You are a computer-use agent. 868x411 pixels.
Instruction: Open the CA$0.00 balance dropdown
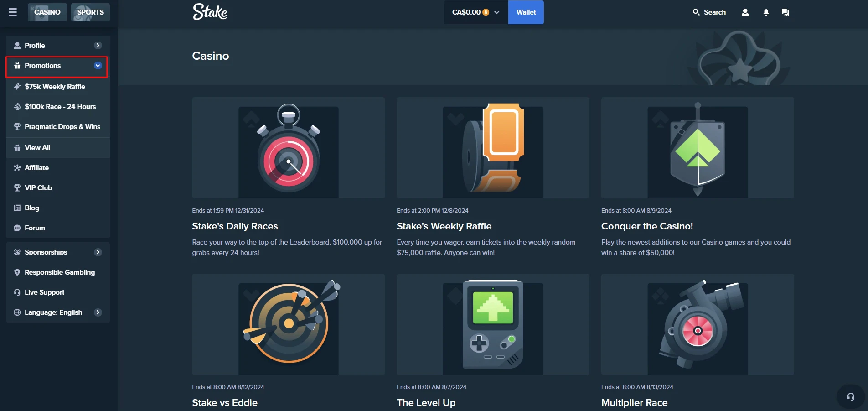point(476,12)
